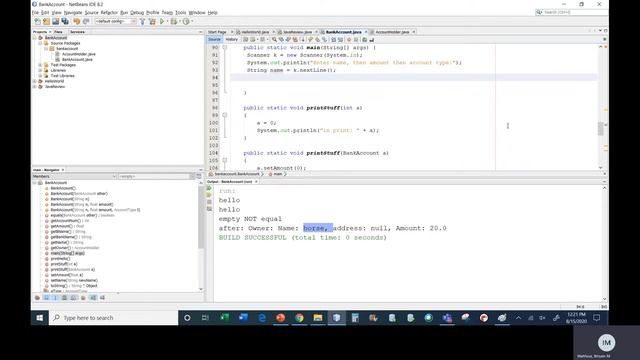Open the Refactor menu
This screenshot has height=360, width=640.
coord(109,13)
